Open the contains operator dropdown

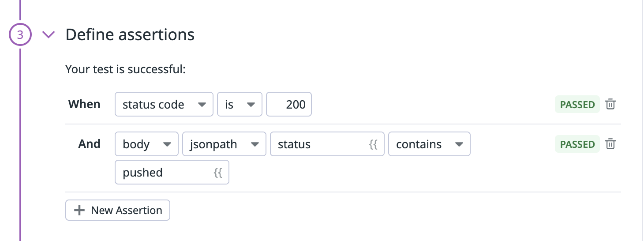point(429,144)
